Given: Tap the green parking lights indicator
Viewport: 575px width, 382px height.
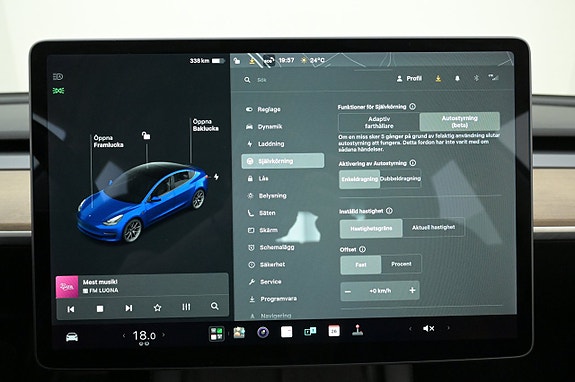Looking at the screenshot, I should pos(58,91).
